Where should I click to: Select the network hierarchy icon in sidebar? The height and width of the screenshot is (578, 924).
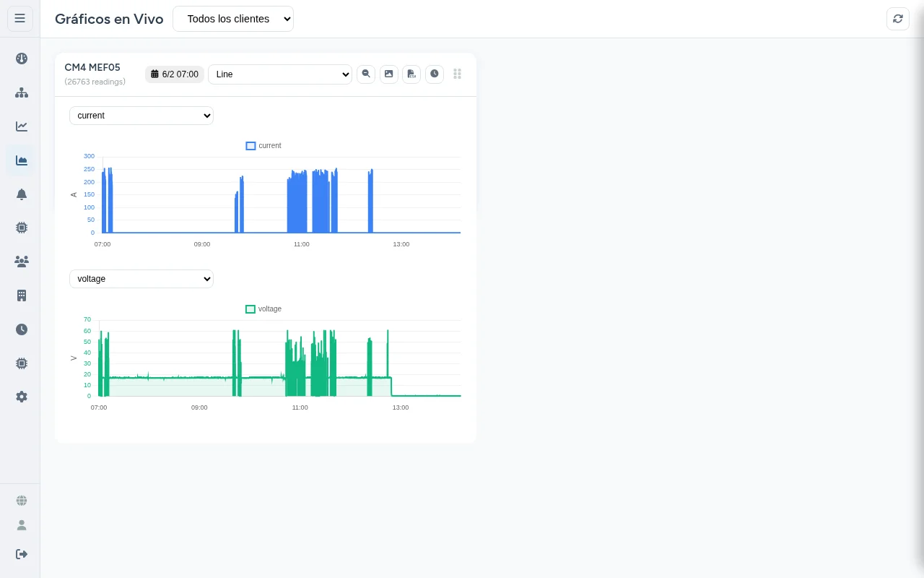[22, 92]
